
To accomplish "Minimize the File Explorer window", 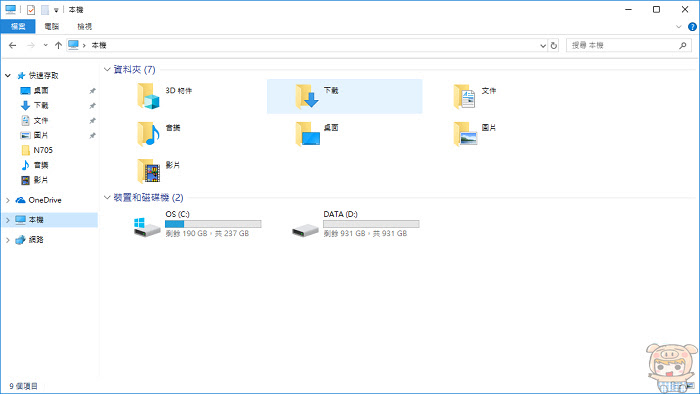I will point(629,9).
